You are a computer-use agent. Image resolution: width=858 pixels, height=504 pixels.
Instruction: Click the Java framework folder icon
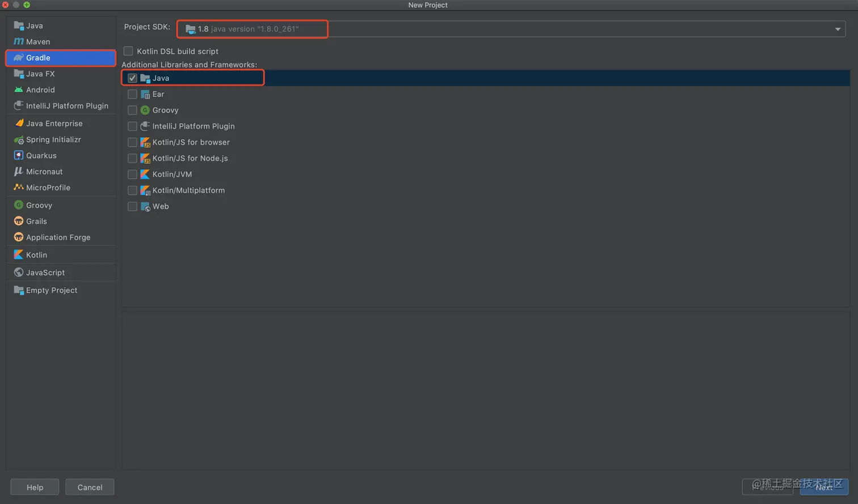click(145, 78)
